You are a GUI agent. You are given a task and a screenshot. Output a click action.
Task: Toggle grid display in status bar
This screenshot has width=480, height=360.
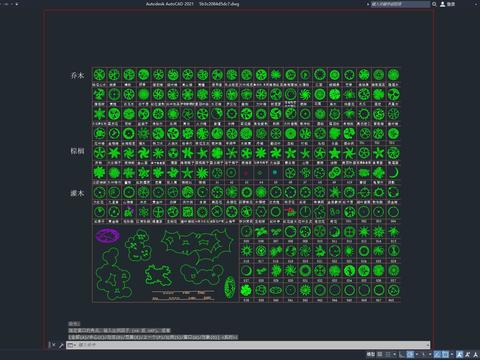point(380,354)
